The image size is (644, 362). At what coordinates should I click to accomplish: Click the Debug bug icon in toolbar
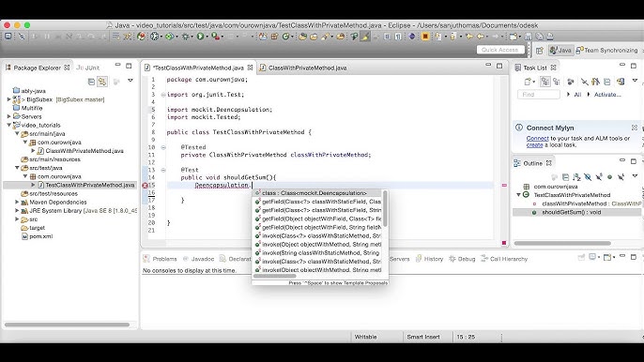tap(186, 37)
